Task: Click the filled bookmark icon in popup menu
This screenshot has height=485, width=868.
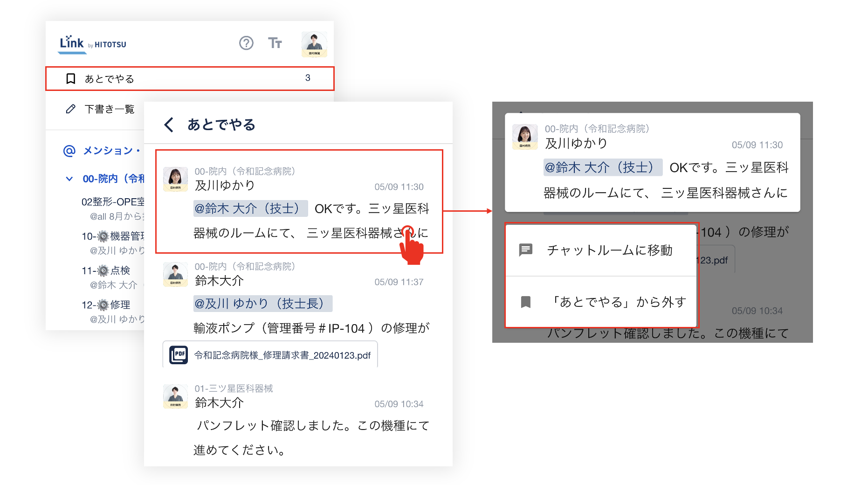Action: click(526, 302)
